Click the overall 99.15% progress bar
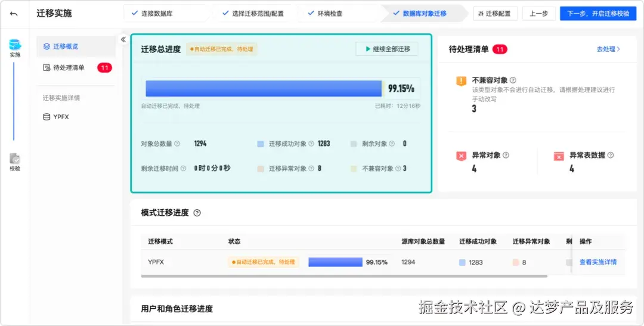644x326 pixels. 264,89
